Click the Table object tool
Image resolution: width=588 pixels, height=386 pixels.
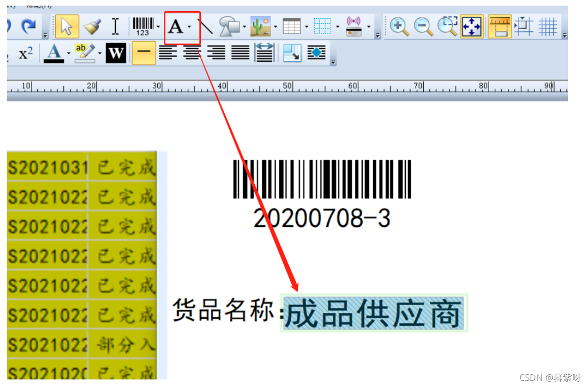(x=292, y=26)
